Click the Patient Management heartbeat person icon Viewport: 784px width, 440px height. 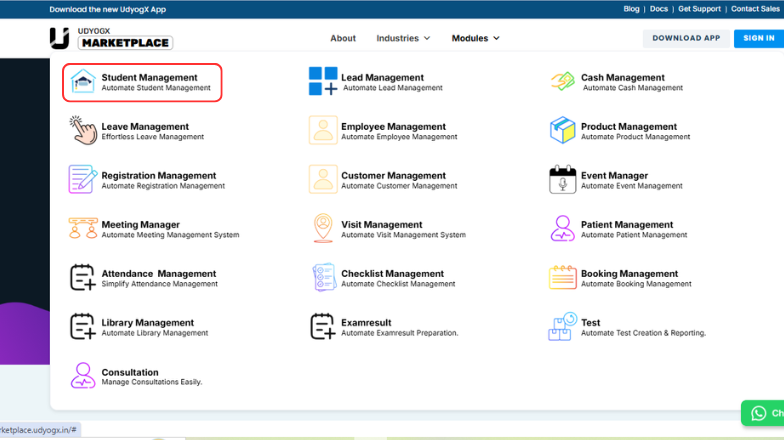(x=562, y=228)
